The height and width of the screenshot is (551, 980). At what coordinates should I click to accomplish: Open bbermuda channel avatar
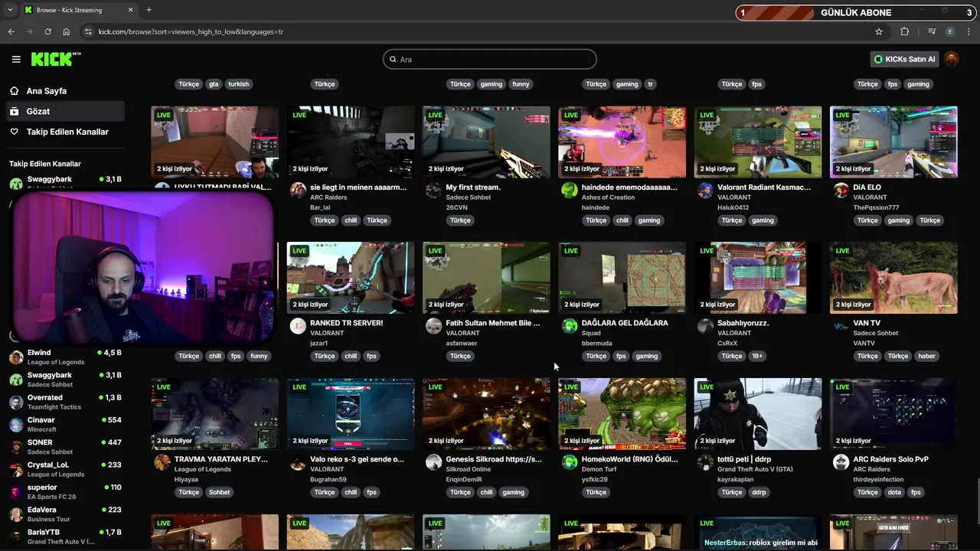(569, 326)
